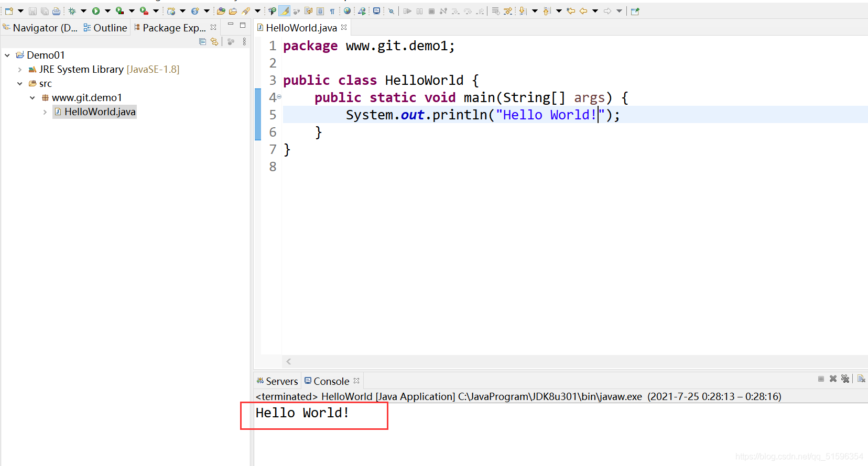The width and height of the screenshot is (868, 466).
Task: Open the Web Browser globe icon
Action: pos(347,11)
